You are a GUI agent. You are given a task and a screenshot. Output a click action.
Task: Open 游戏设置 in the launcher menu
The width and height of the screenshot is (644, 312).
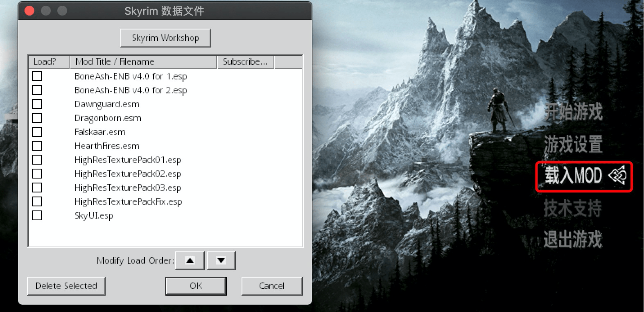[x=573, y=144]
